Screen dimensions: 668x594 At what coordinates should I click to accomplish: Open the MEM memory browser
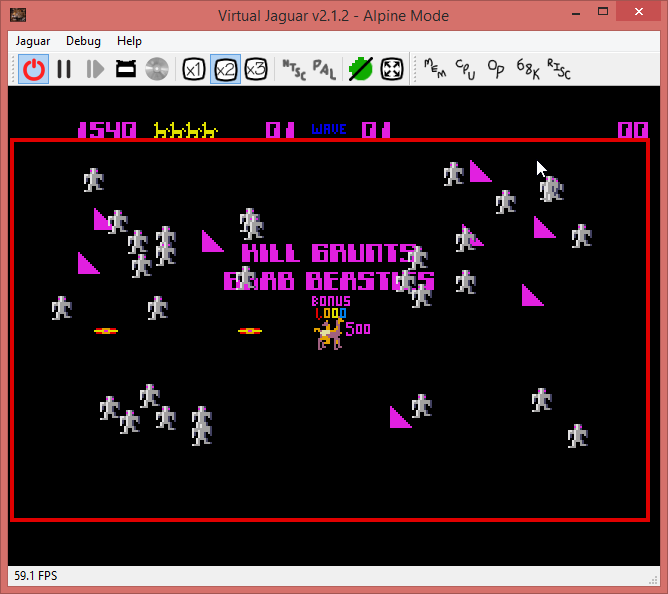434,69
